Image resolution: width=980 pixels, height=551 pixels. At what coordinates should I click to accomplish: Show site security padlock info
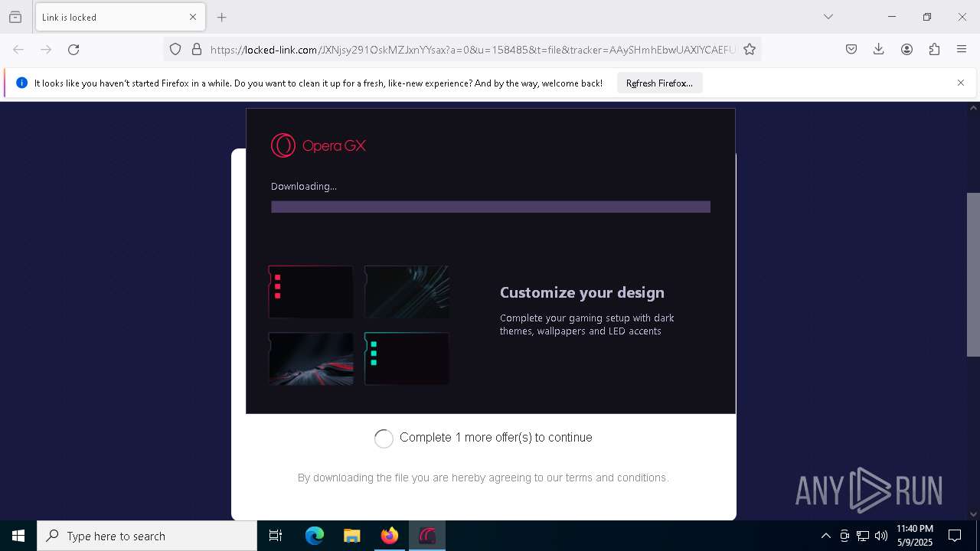pyautogui.click(x=197, y=50)
